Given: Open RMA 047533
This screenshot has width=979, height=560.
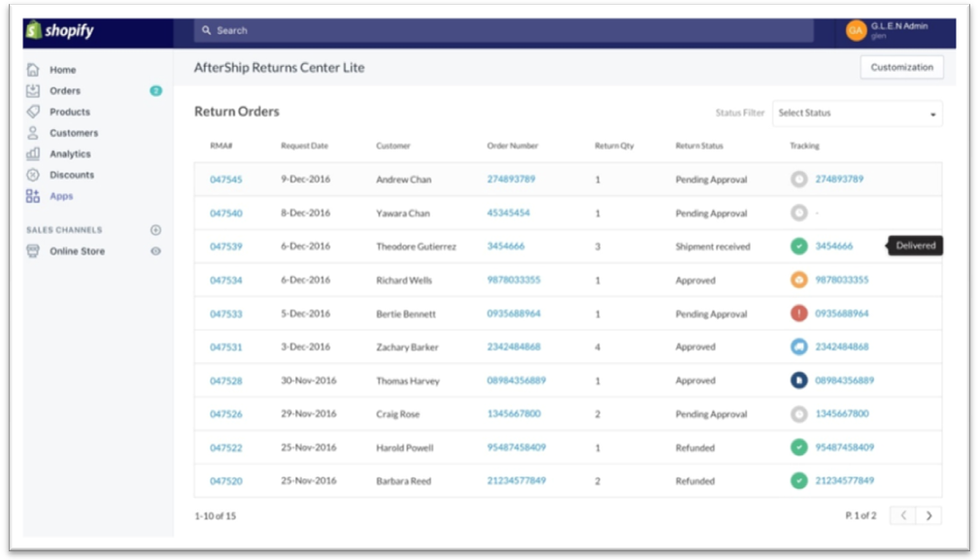Looking at the screenshot, I should [226, 313].
